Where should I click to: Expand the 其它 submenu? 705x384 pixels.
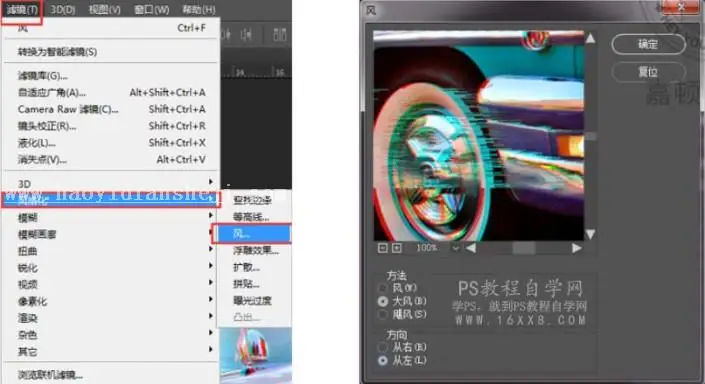[110, 351]
